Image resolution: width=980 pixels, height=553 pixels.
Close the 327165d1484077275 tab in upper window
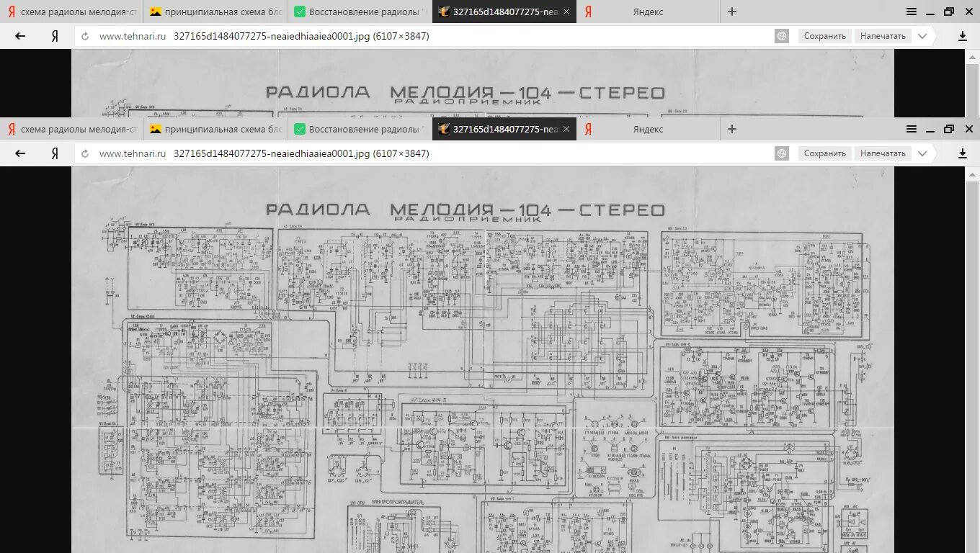(566, 12)
